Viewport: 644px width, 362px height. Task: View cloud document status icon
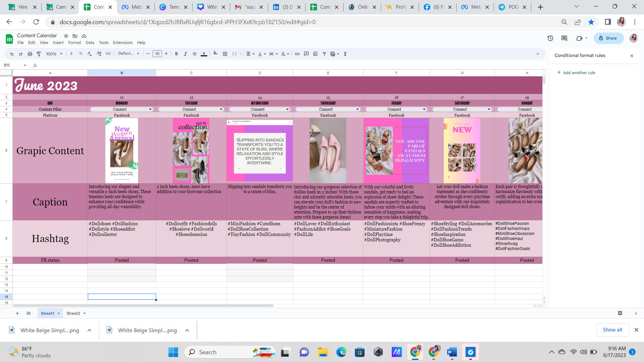point(84,36)
